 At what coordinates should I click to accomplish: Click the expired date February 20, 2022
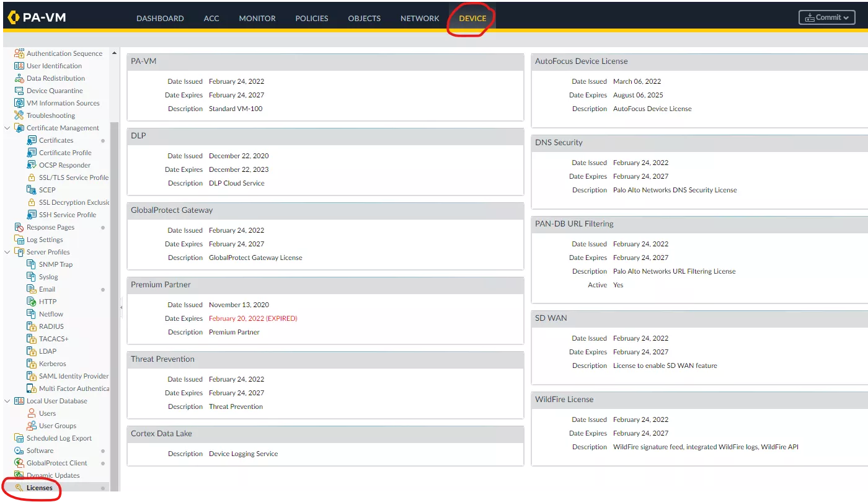[253, 318]
